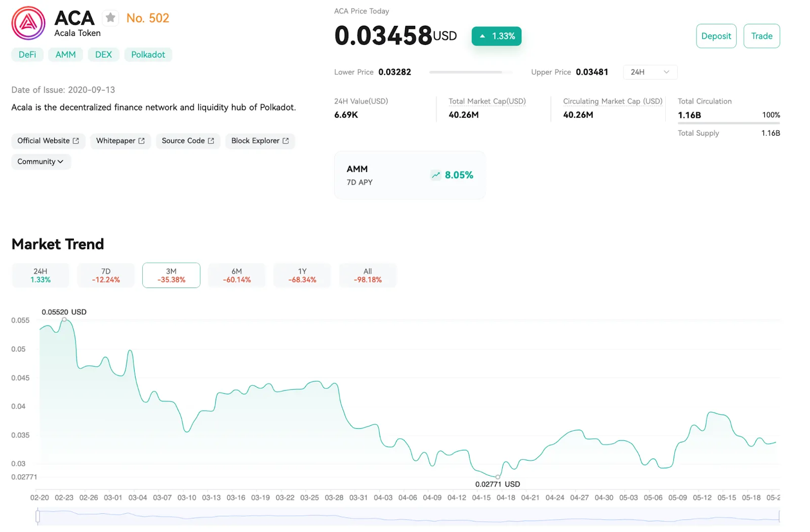Open the Source Code link
The image size is (810, 532).
[188, 141]
